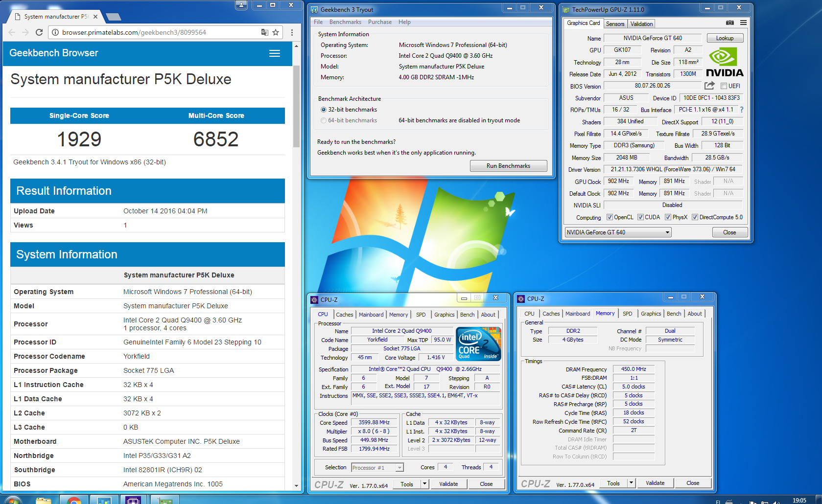
Task: Click the Chrome user profile icon
Action: point(241,5)
